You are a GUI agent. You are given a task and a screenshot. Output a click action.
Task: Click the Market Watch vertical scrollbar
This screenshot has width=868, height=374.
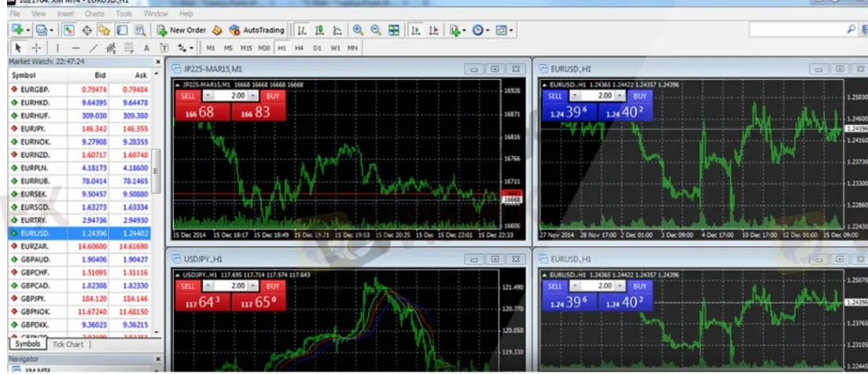coord(156,171)
